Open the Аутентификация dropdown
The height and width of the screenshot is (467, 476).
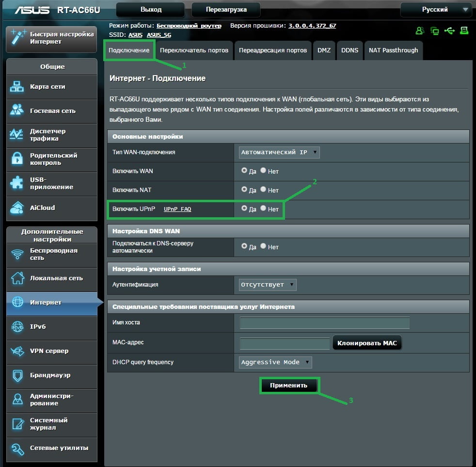coord(268,285)
